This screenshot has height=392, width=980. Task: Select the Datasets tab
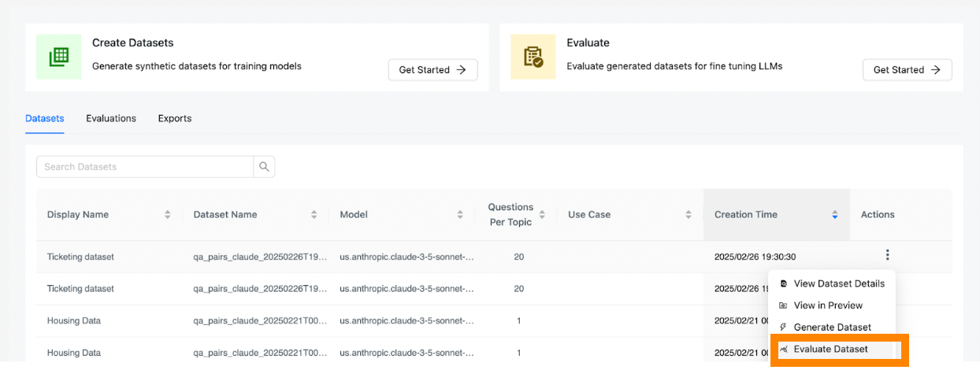pyautogui.click(x=45, y=118)
